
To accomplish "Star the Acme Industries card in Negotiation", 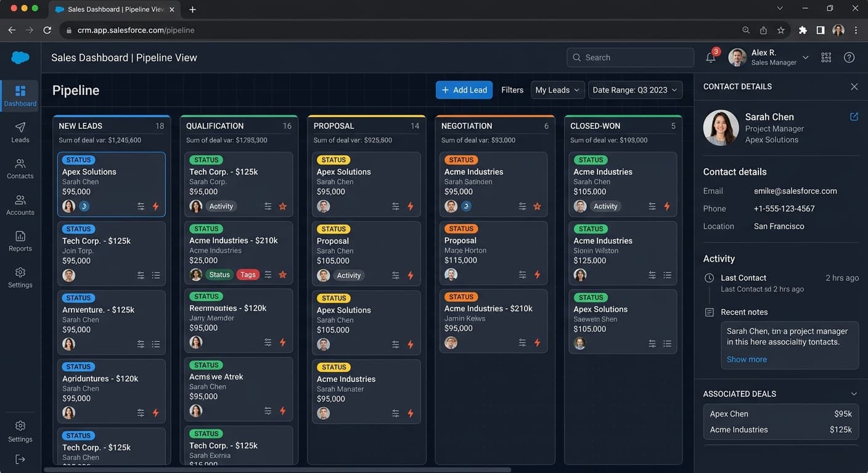I will click(x=537, y=206).
